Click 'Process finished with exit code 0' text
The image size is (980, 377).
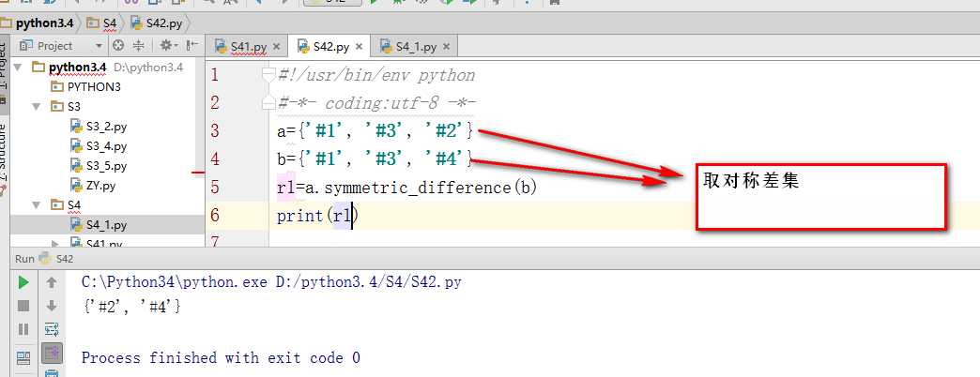[x=221, y=358]
